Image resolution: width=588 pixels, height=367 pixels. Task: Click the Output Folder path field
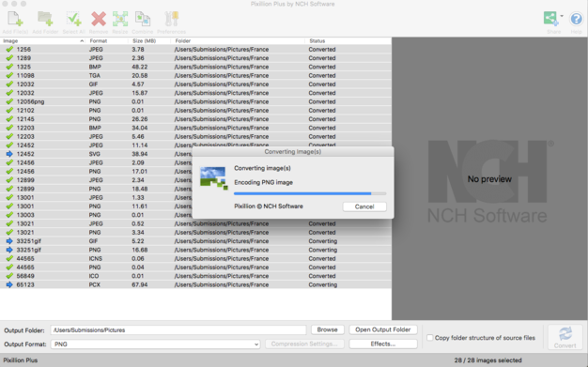[178, 329]
